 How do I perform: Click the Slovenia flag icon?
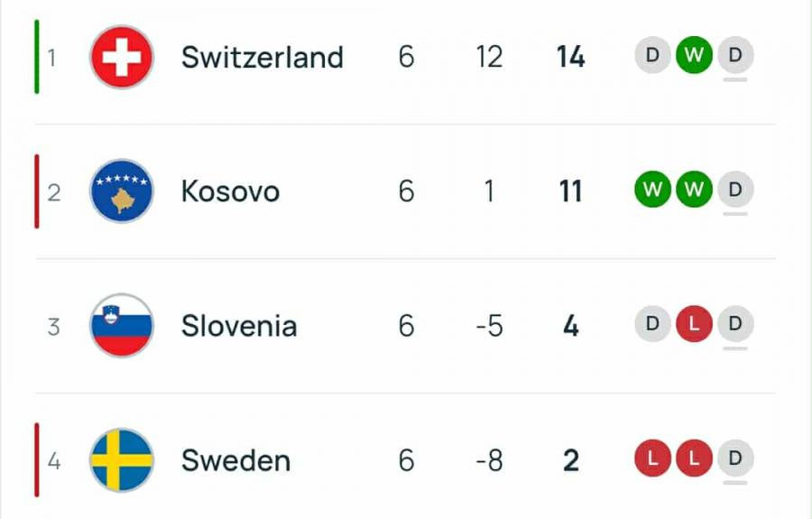(122, 326)
